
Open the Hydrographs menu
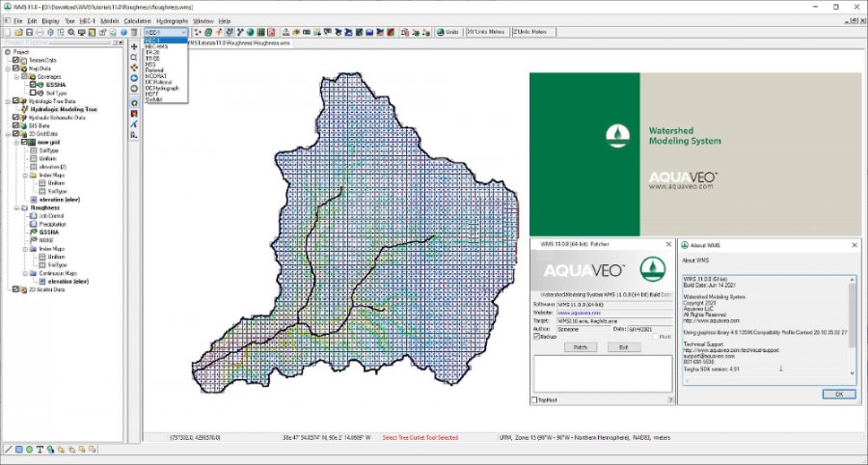click(173, 21)
